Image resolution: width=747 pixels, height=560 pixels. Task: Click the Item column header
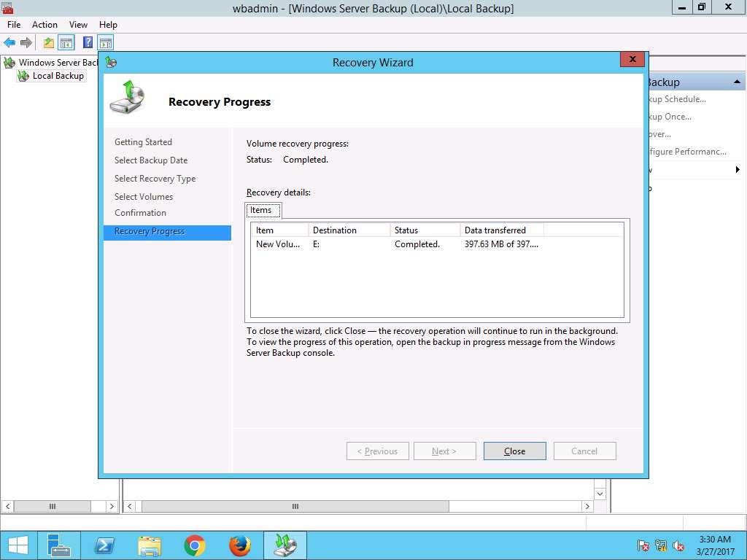(x=279, y=230)
